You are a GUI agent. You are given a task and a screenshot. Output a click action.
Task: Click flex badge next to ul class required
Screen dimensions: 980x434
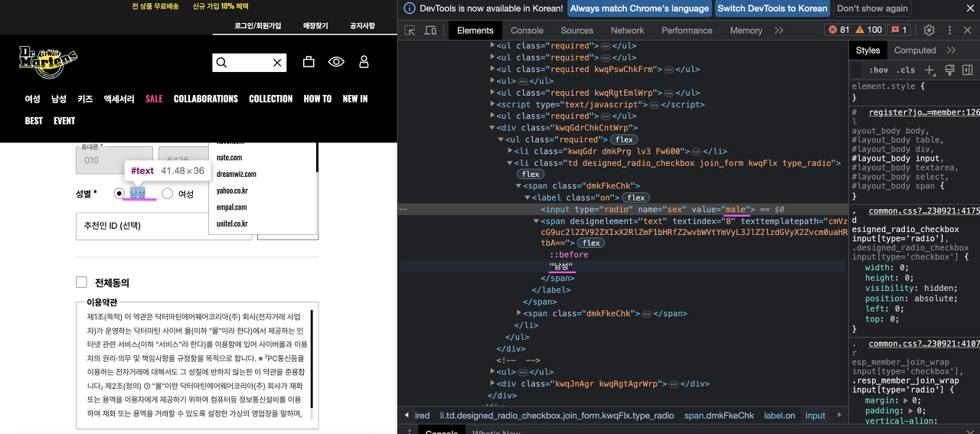624,139
